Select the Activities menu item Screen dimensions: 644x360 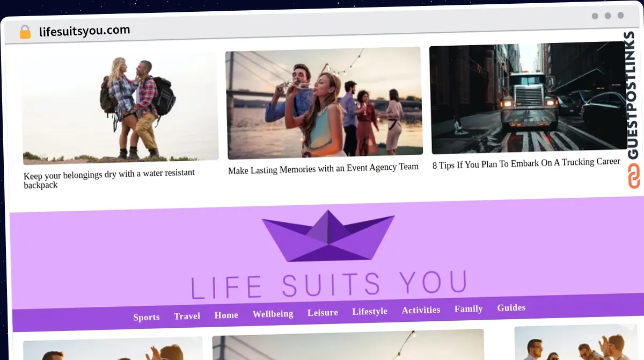click(x=421, y=310)
